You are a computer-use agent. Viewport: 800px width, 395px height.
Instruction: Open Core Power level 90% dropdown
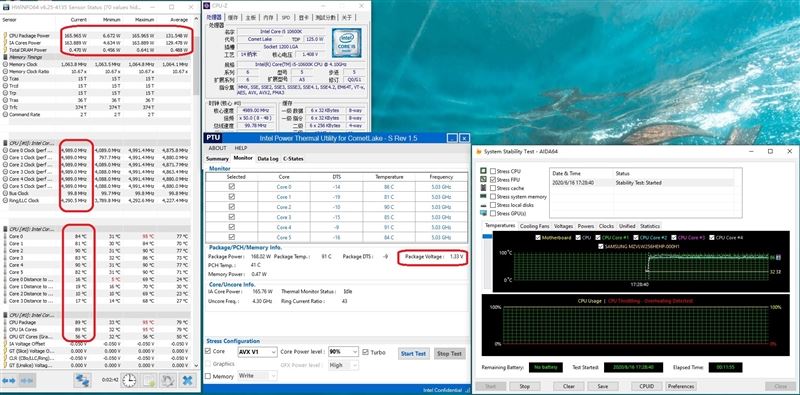click(343, 352)
